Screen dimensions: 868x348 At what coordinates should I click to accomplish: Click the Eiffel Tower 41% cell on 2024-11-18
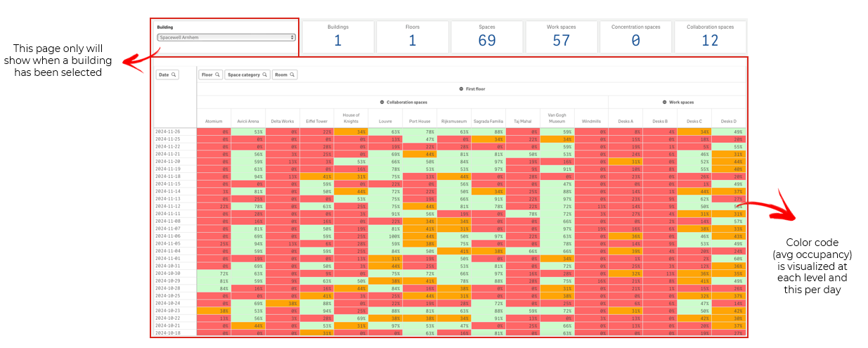tap(317, 176)
